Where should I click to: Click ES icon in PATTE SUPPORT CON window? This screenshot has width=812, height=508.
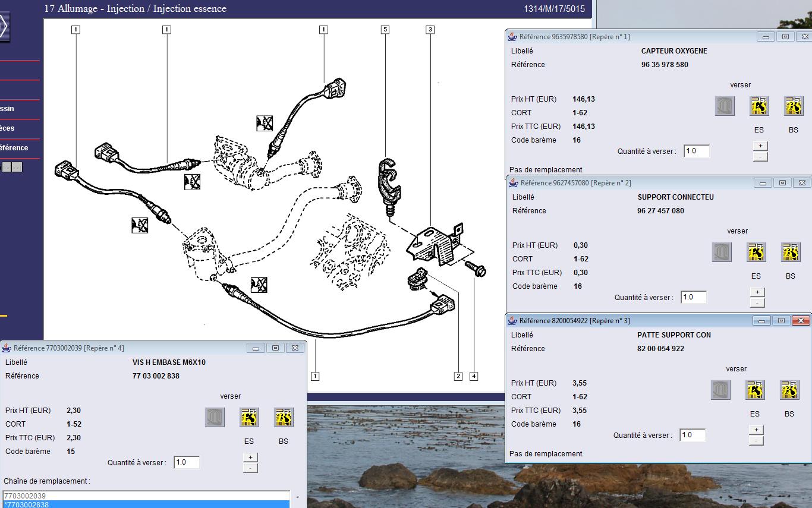[755, 390]
